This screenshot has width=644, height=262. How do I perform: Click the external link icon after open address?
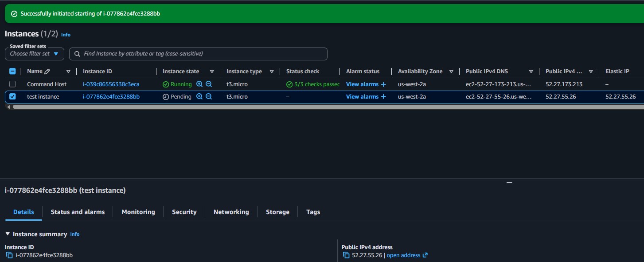tap(425, 255)
